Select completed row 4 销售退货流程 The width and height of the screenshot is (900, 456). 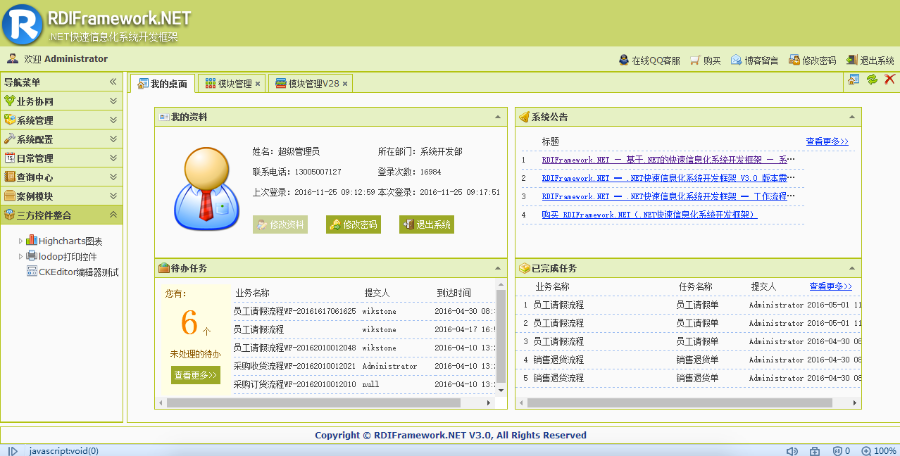(x=689, y=360)
